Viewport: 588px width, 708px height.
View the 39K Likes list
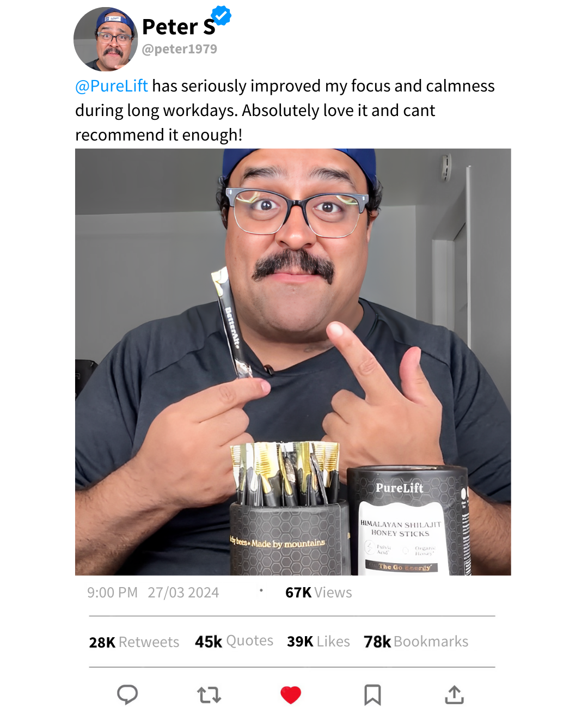coord(318,642)
